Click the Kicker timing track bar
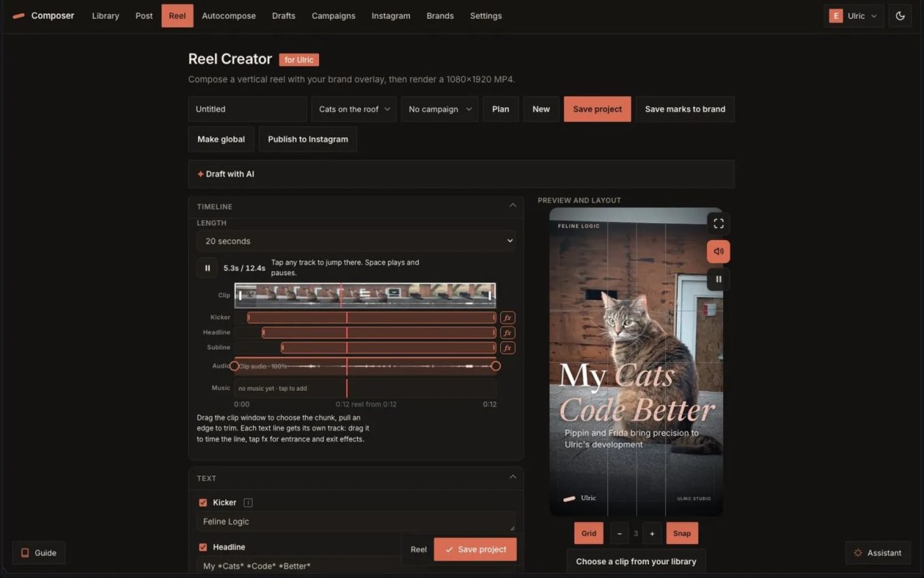 click(372, 317)
